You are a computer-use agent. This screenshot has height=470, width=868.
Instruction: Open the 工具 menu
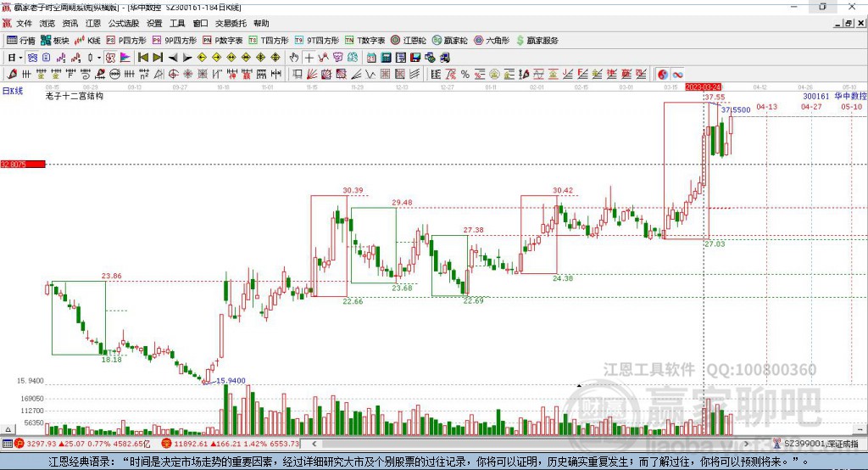tap(177, 23)
